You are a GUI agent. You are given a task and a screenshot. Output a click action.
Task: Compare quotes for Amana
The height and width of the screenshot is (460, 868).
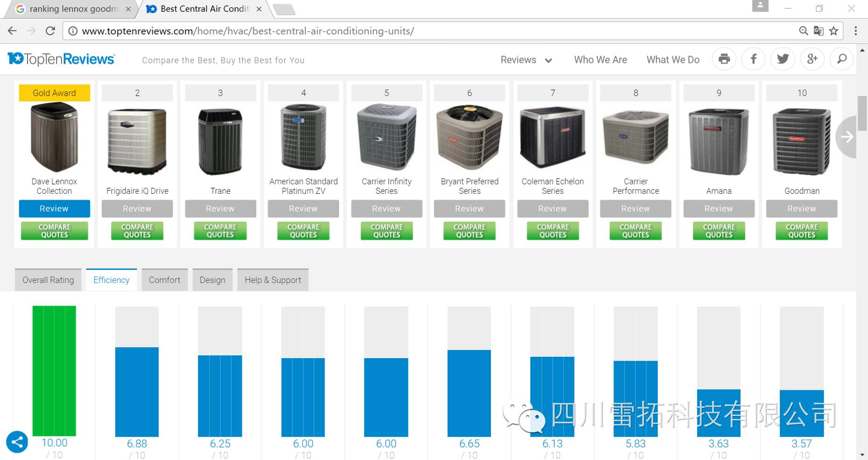coord(719,231)
